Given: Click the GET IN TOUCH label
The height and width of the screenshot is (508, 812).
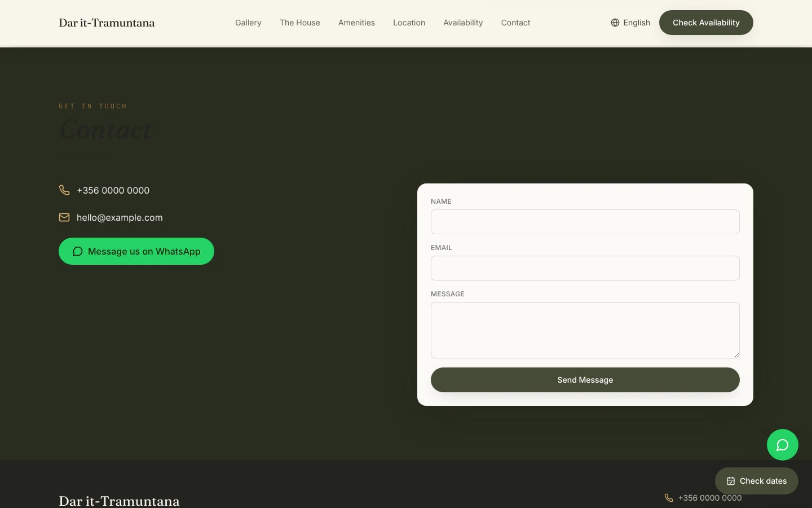Looking at the screenshot, I should 93,106.
